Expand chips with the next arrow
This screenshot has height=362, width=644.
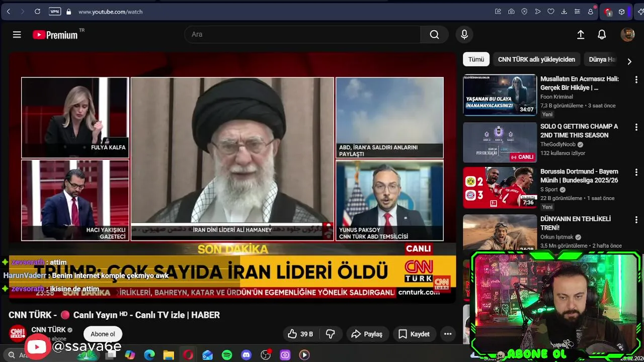(x=629, y=61)
